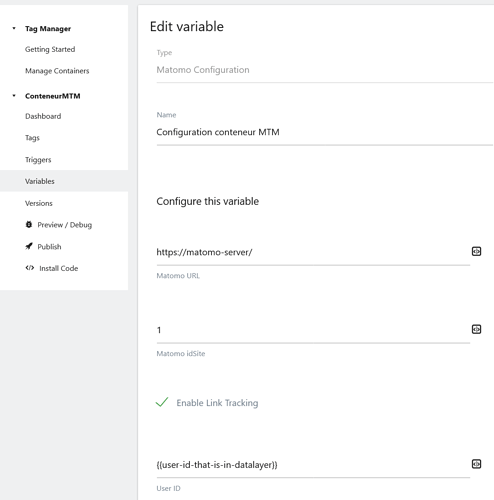Click the rocket icon next to Publish
Screen dimensions: 494x500
pos(29,246)
